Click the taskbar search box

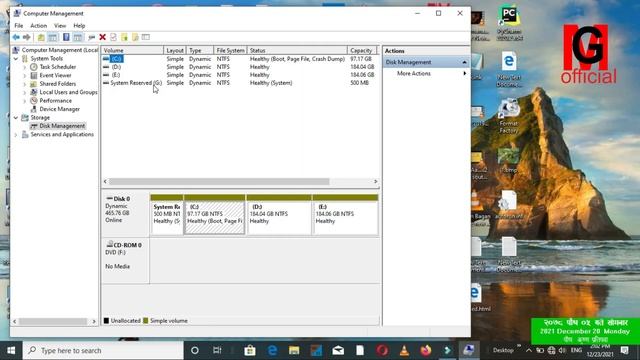[x=103, y=350]
